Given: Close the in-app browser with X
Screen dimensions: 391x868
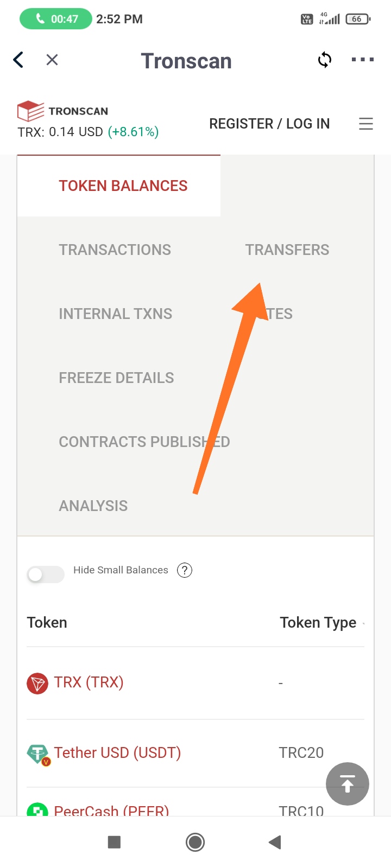Looking at the screenshot, I should click(52, 60).
